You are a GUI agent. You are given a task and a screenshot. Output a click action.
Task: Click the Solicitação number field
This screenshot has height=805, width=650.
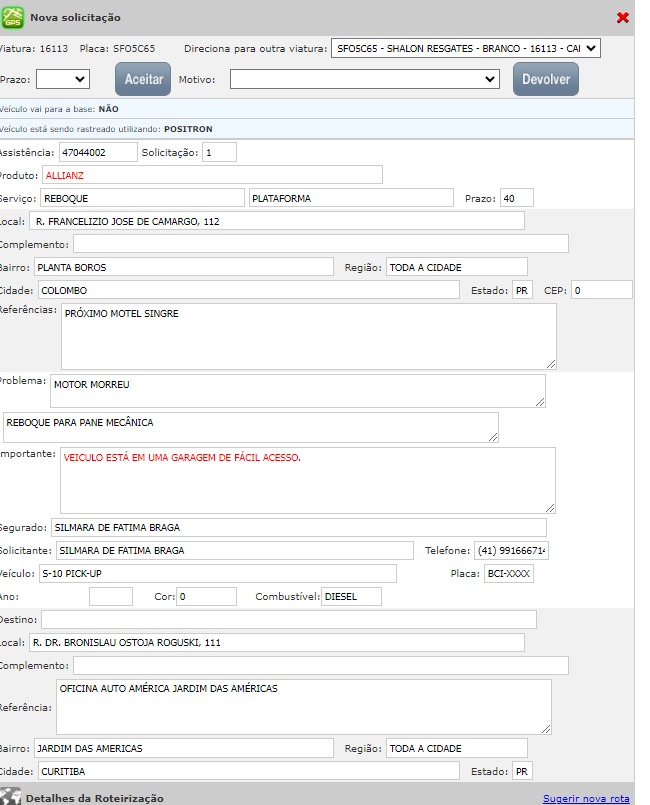[219, 152]
